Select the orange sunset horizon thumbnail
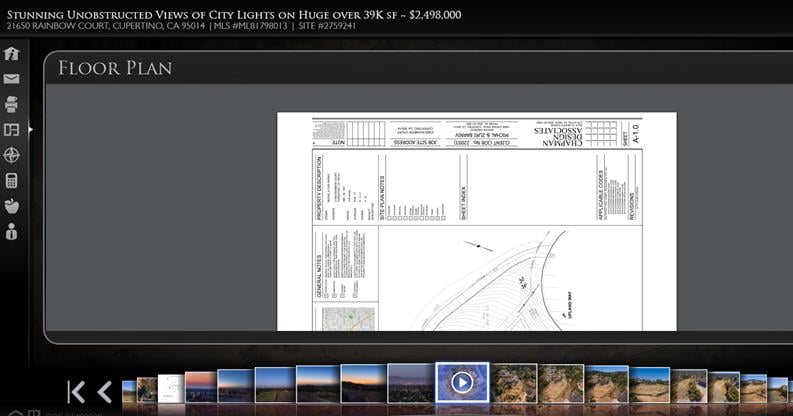793x416 pixels. tap(200, 386)
